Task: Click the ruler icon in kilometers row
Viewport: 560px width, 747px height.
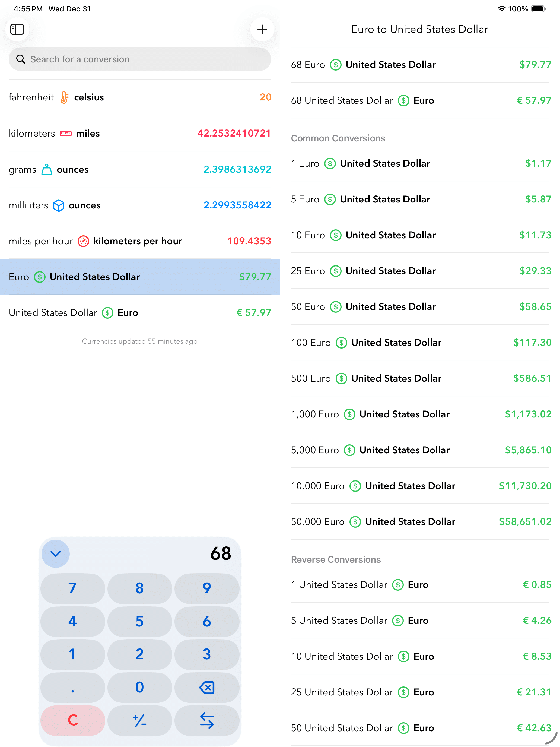Action: tap(65, 133)
